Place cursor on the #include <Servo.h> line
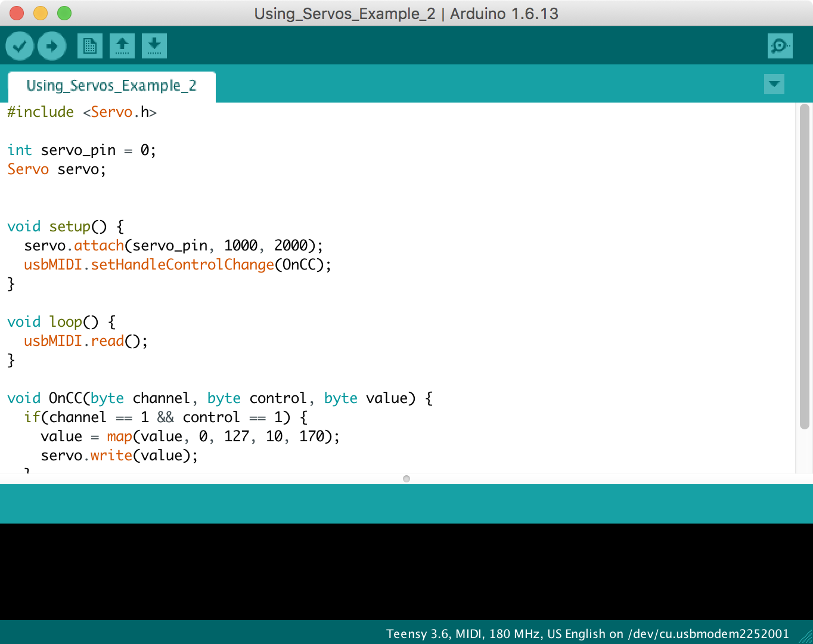 pyautogui.click(x=82, y=112)
